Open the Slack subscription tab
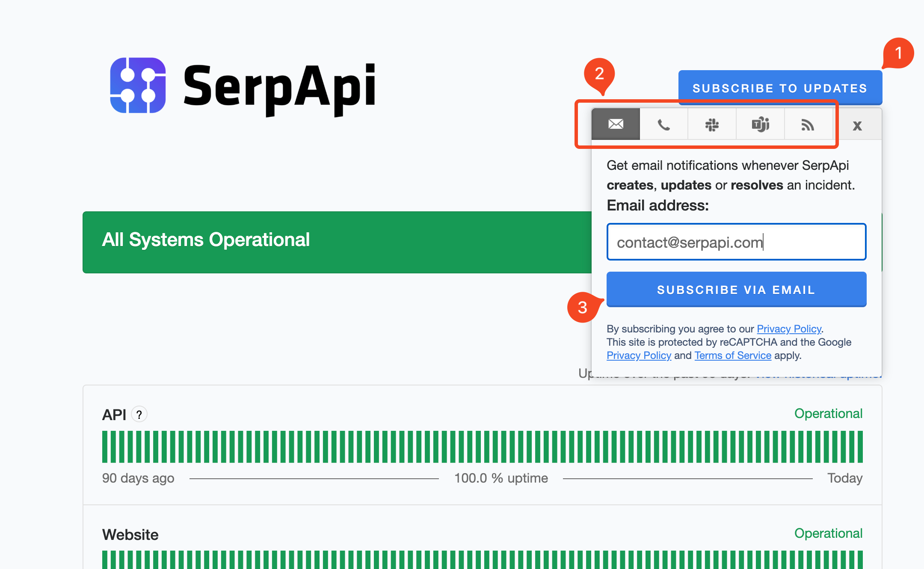The height and width of the screenshot is (569, 924). point(712,125)
